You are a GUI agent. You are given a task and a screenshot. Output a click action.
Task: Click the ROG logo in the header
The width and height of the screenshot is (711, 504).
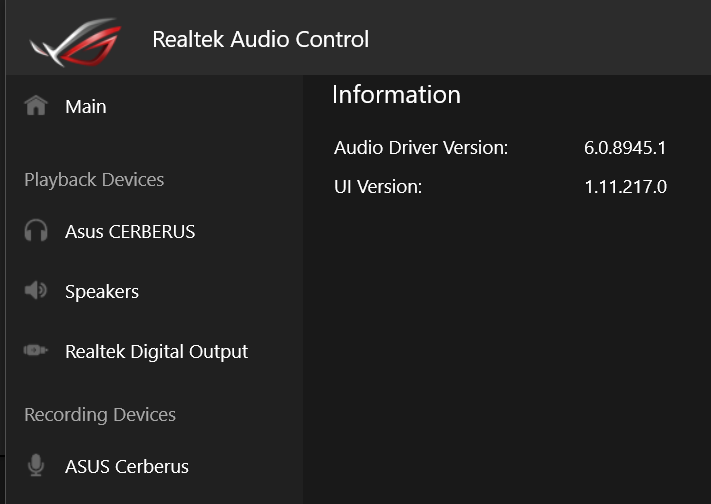[x=76, y=42]
